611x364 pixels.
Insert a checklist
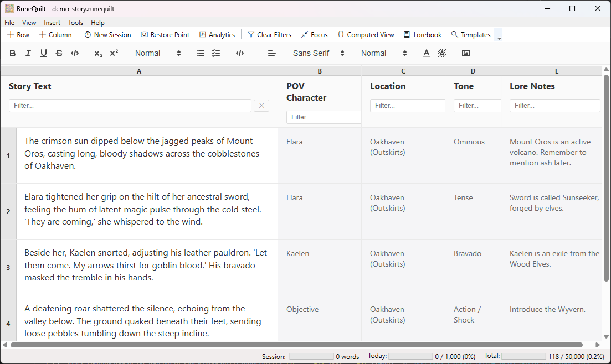point(216,53)
